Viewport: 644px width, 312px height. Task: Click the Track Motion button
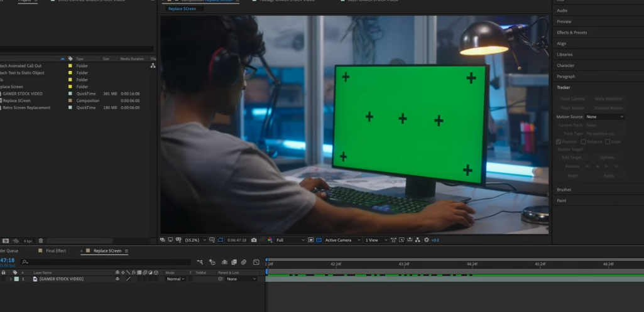(572, 108)
